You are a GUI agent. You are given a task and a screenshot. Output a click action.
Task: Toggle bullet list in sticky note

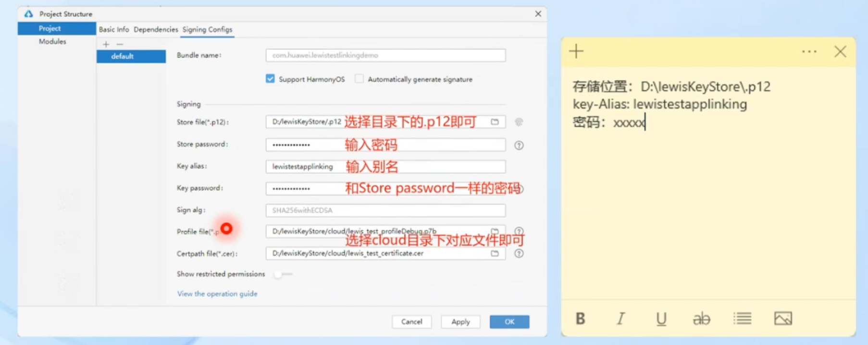click(743, 319)
